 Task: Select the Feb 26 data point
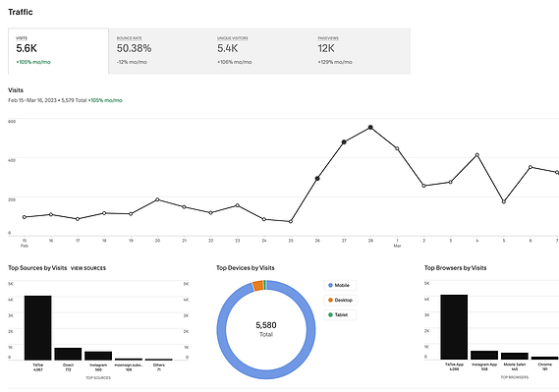pyautogui.click(x=317, y=178)
